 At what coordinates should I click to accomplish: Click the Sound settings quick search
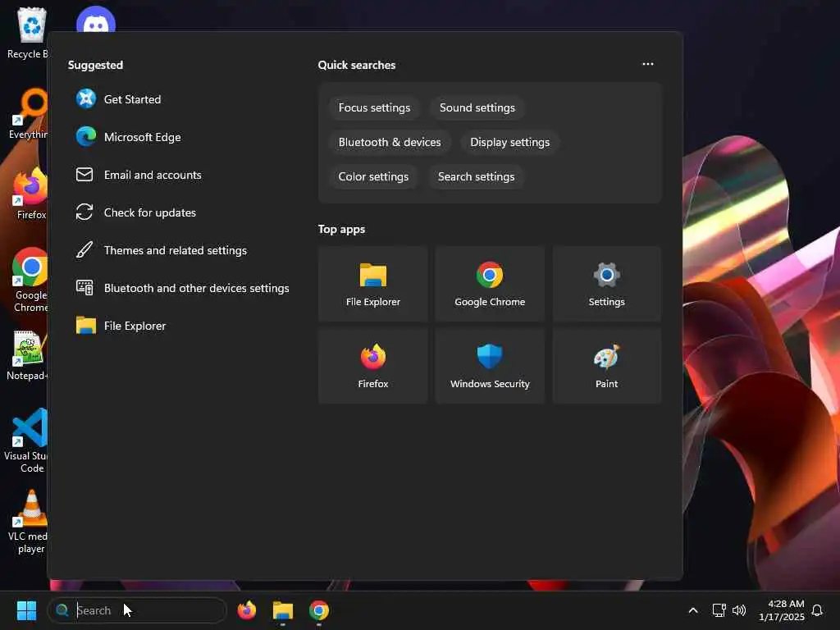tap(477, 107)
